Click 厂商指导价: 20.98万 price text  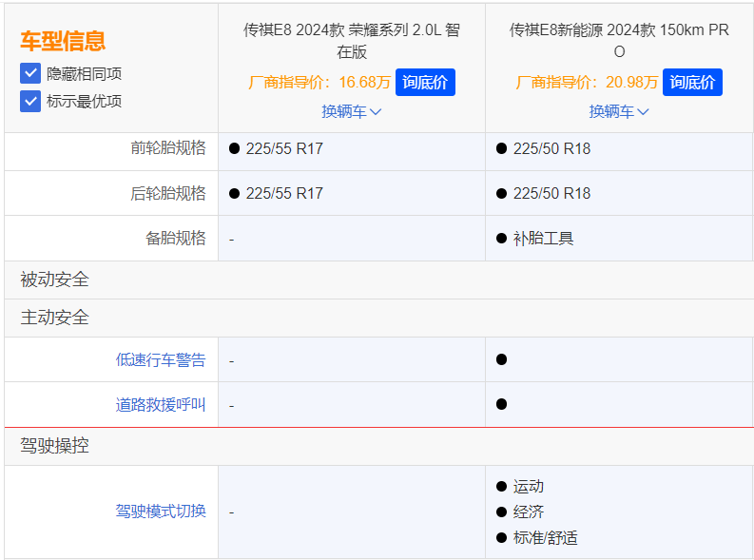click(x=587, y=82)
